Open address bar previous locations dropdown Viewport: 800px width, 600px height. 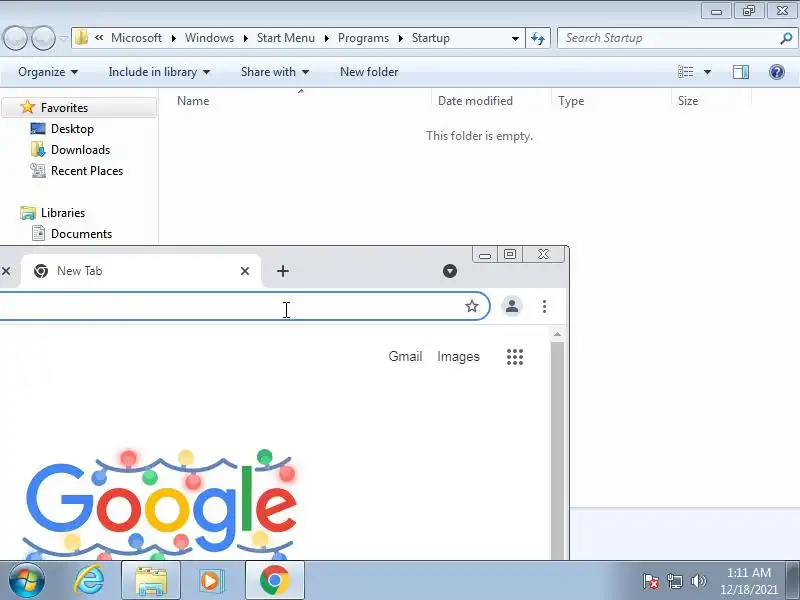[515, 38]
